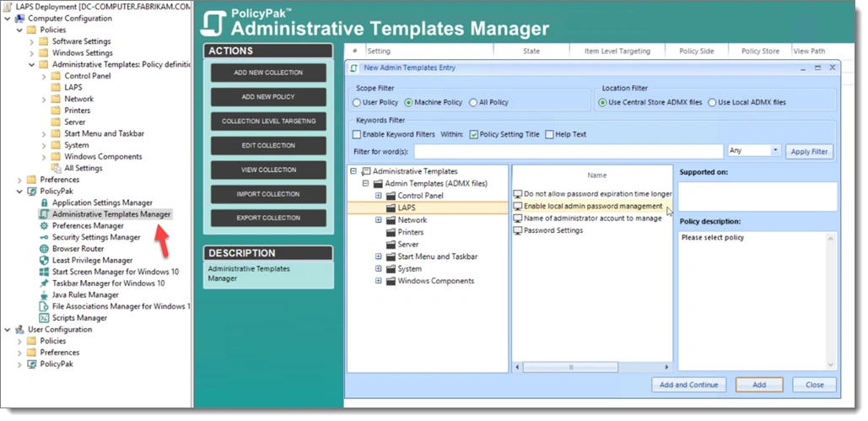Click icon of Password Settings policy

click(518, 230)
